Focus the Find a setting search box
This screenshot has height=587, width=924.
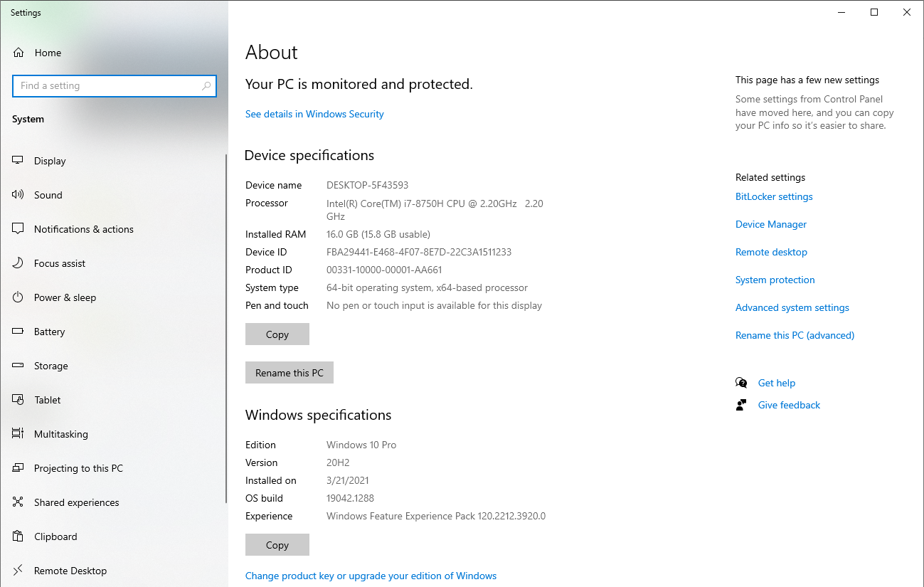[x=115, y=86]
